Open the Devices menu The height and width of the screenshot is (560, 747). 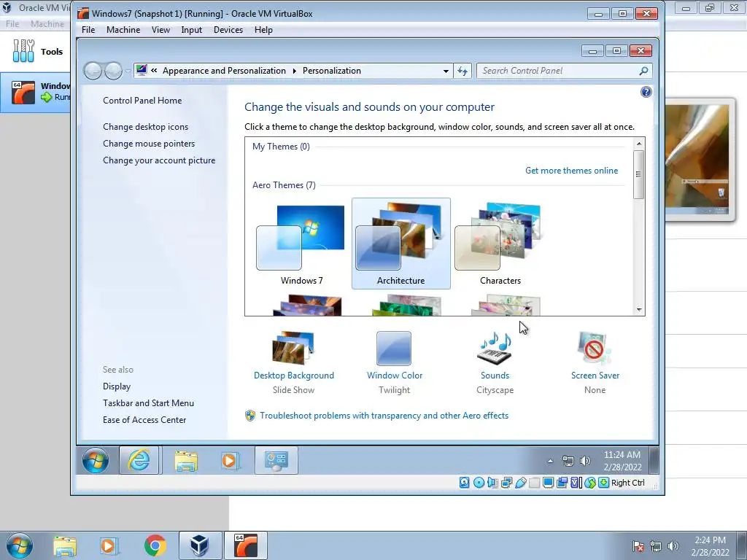tap(228, 29)
